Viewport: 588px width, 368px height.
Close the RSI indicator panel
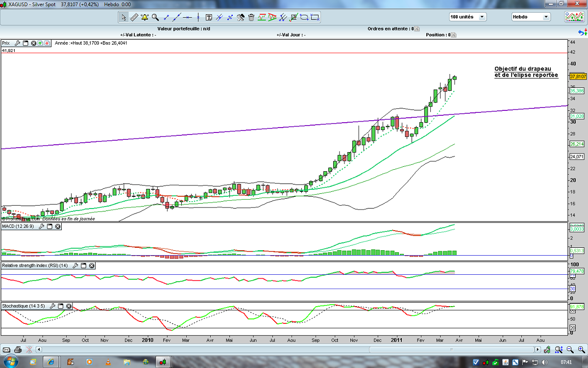click(x=92, y=265)
